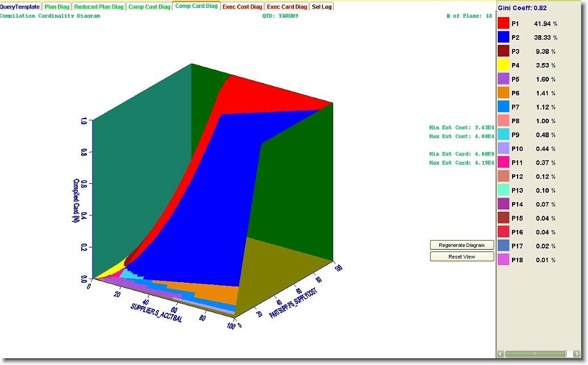Click the magenta P11 legend swatch
The width and height of the screenshot is (588, 365).
(x=503, y=162)
